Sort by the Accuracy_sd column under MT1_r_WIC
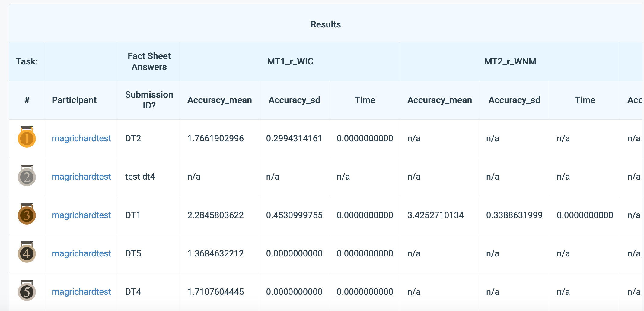The width and height of the screenshot is (644, 311). (x=294, y=100)
